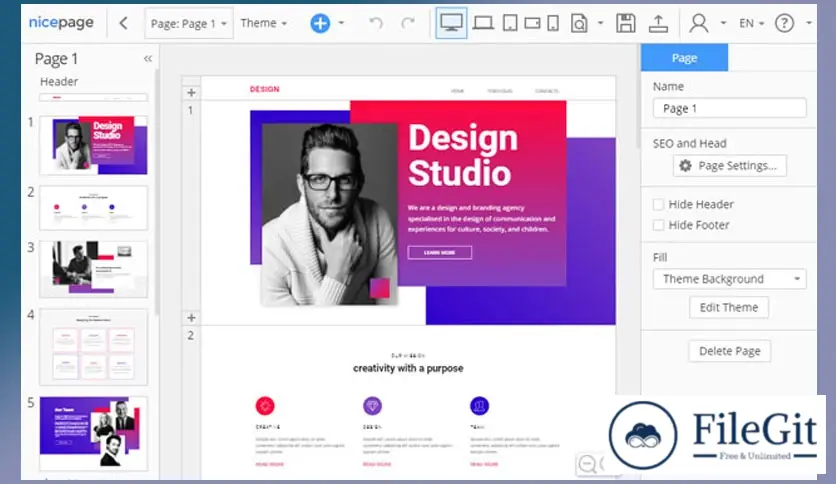This screenshot has height=484, width=836.
Task: Click the Portfolio menu item in canvas
Action: 500,91
